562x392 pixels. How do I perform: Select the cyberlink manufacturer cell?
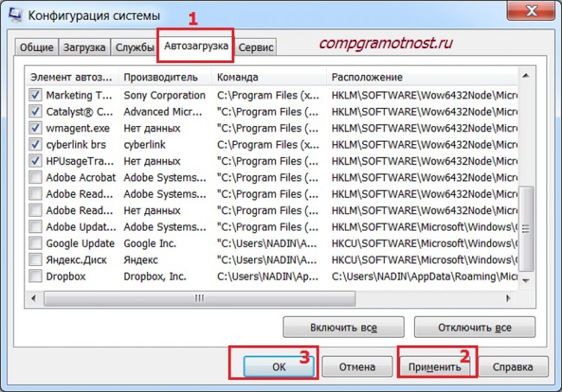tap(144, 145)
